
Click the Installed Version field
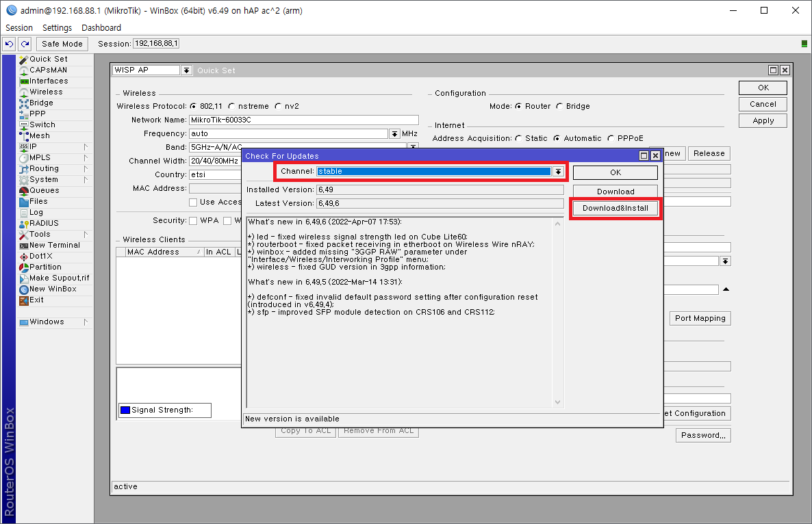coord(440,190)
